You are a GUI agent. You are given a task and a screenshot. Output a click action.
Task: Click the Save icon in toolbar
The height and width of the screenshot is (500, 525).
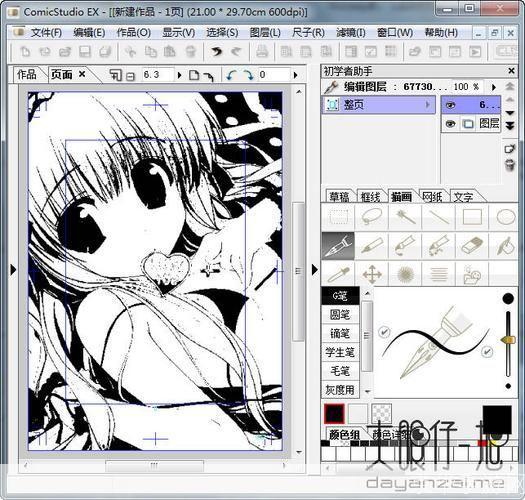pos(85,52)
